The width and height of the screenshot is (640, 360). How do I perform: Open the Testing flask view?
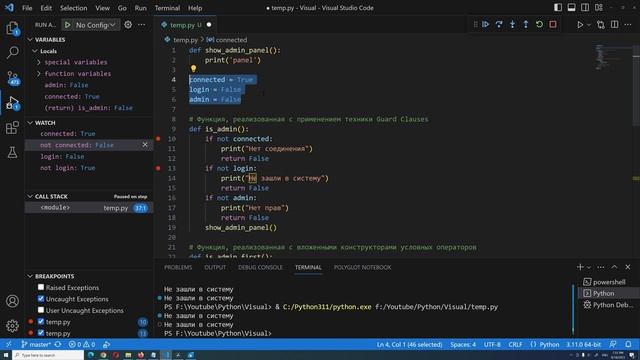[x=12, y=153]
